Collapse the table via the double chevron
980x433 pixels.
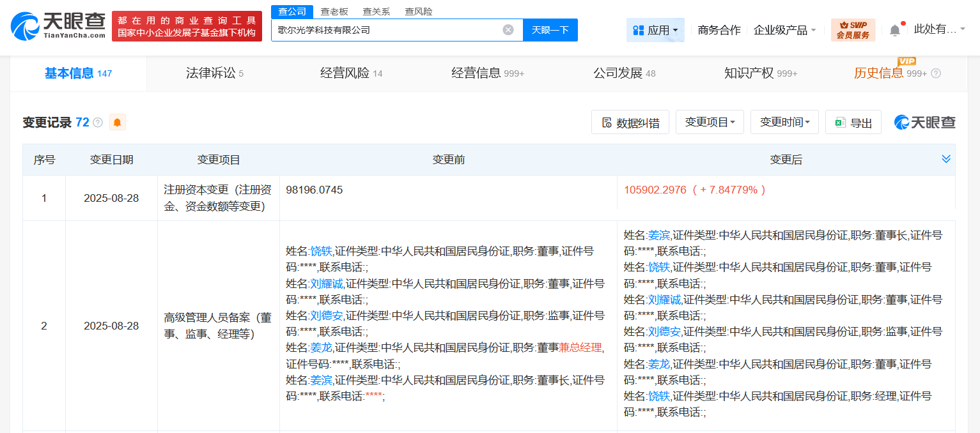[x=945, y=159]
